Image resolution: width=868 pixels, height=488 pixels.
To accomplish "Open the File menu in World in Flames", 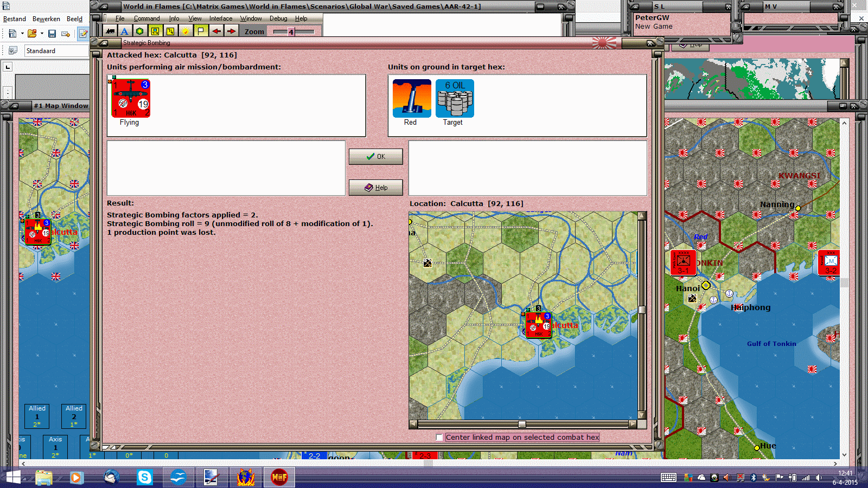I will [120, 18].
